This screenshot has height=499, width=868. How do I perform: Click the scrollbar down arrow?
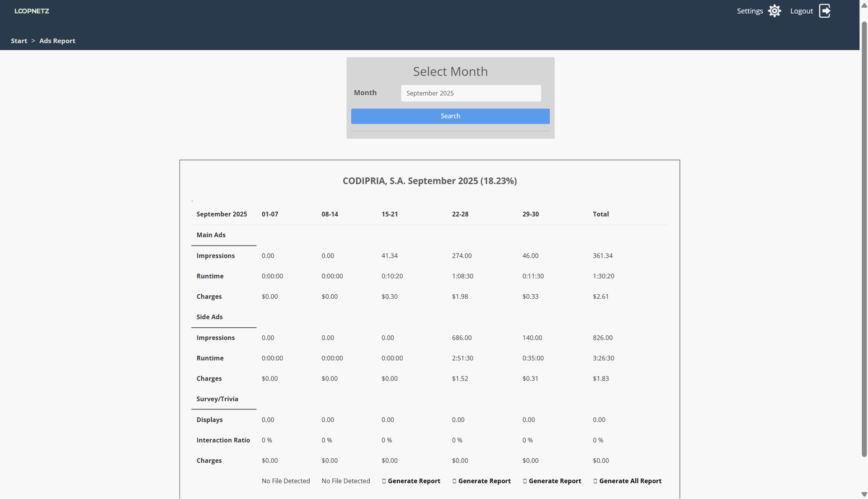[864, 494]
